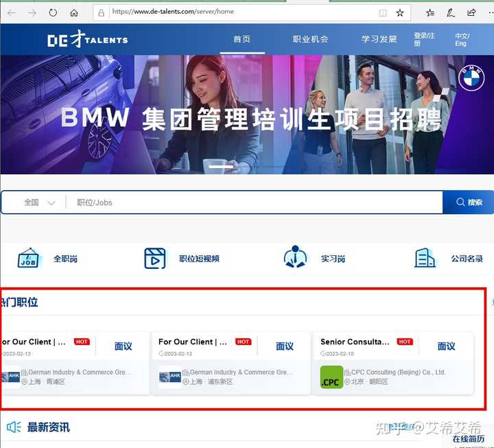Click the 上海 · 浦东新区 location text

point(211,381)
